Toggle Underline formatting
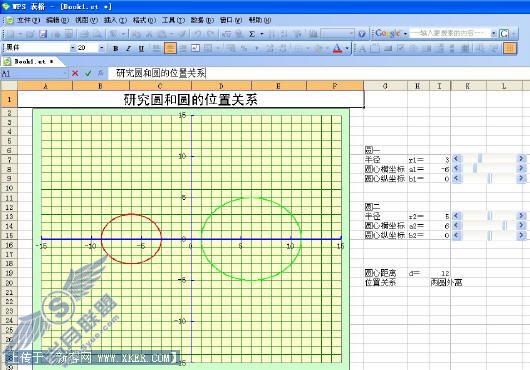Viewport: 530px width, 370px height. click(x=141, y=48)
